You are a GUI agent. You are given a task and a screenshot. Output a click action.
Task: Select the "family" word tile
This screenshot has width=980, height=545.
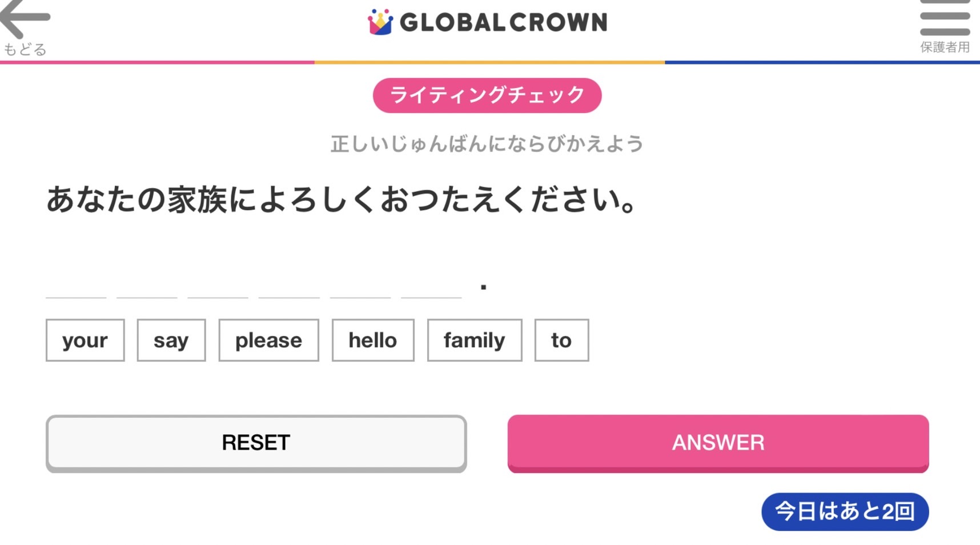(474, 340)
